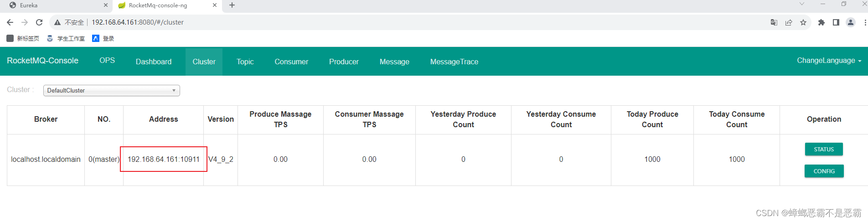Click the Address column header
The height and width of the screenshot is (222, 868).
[x=164, y=119]
